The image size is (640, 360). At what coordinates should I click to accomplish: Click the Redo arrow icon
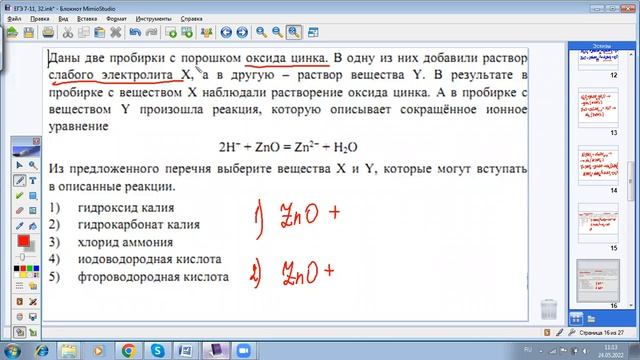click(151, 32)
